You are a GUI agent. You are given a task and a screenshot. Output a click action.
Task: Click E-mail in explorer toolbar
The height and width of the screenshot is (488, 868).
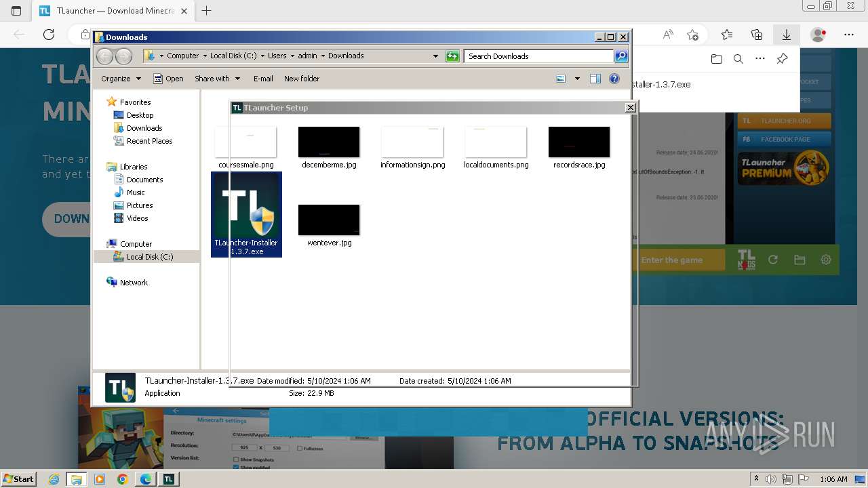pyautogui.click(x=263, y=79)
